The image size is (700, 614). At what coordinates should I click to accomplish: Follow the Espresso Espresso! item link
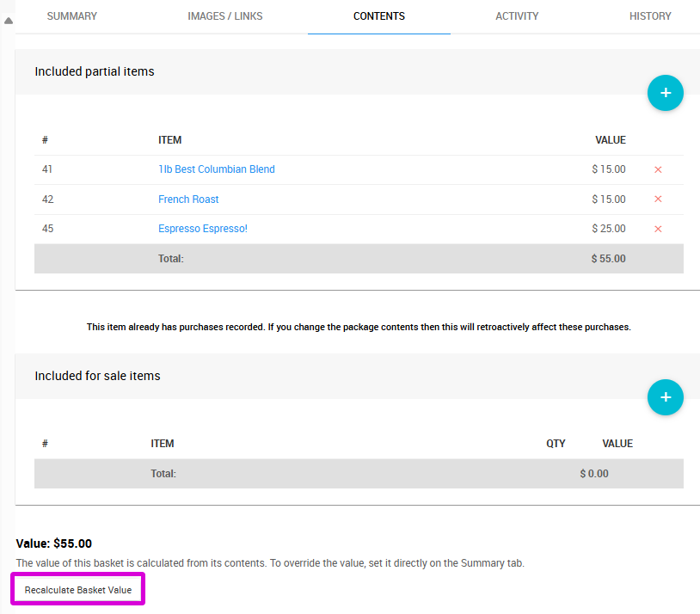pyautogui.click(x=203, y=229)
